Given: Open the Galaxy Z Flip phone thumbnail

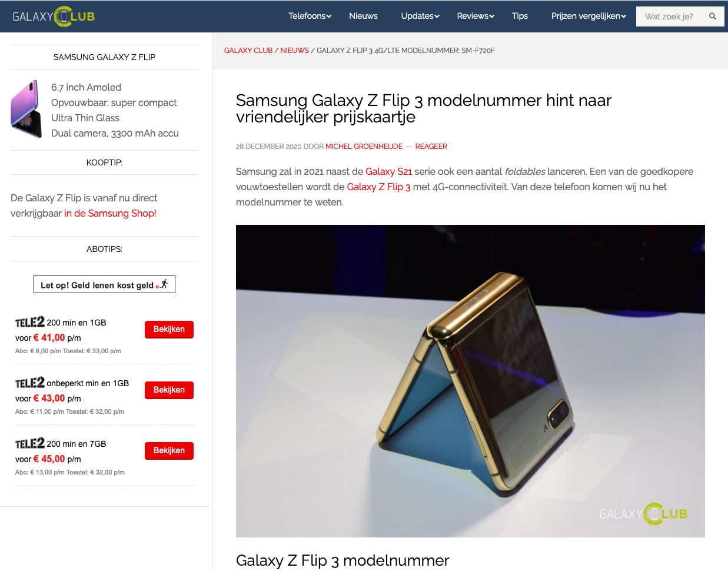Looking at the screenshot, I should tap(26, 109).
